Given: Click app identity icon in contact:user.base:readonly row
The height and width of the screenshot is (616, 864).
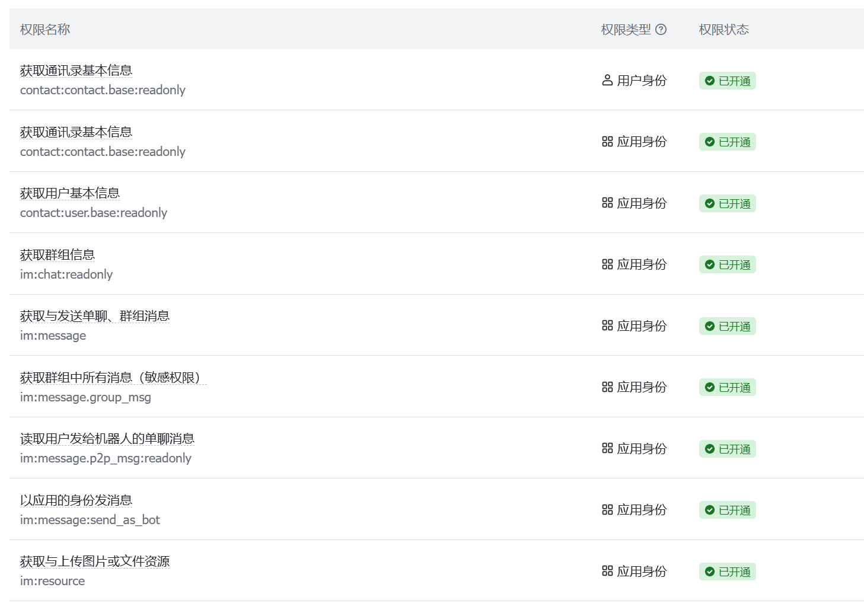Looking at the screenshot, I should tap(607, 203).
